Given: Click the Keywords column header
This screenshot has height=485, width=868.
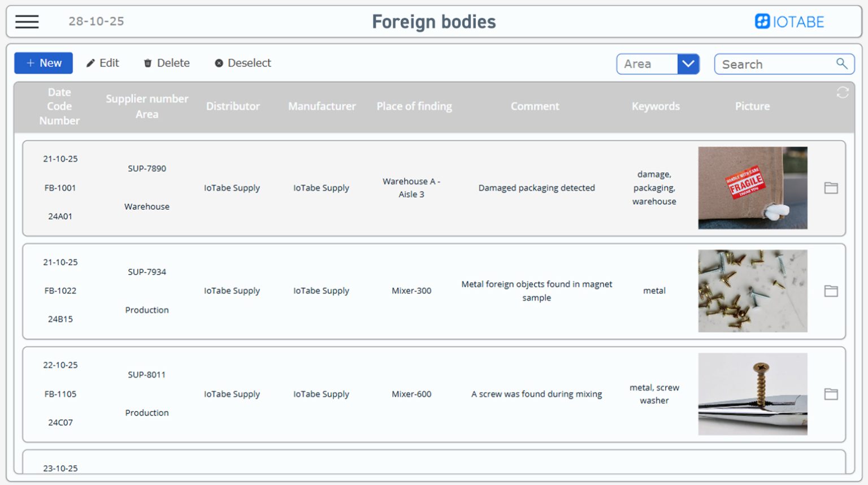Looking at the screenshot, I should (x=656, y=106).
